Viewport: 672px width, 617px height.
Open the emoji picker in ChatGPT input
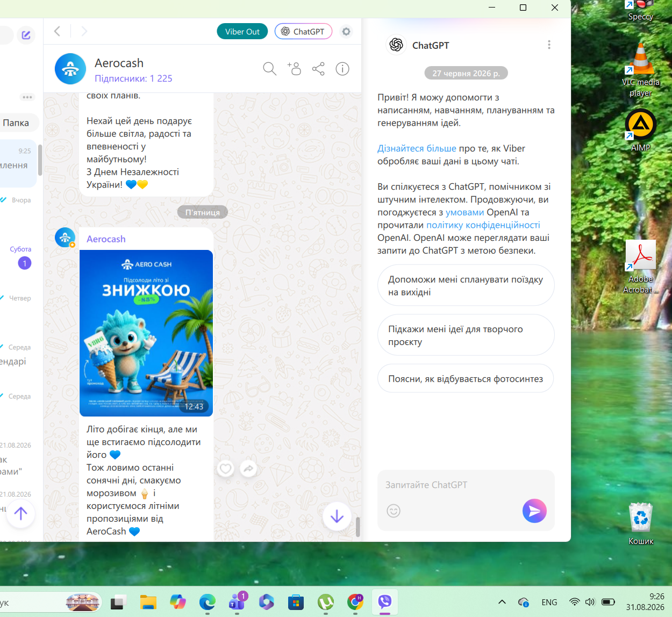[394, 511]
